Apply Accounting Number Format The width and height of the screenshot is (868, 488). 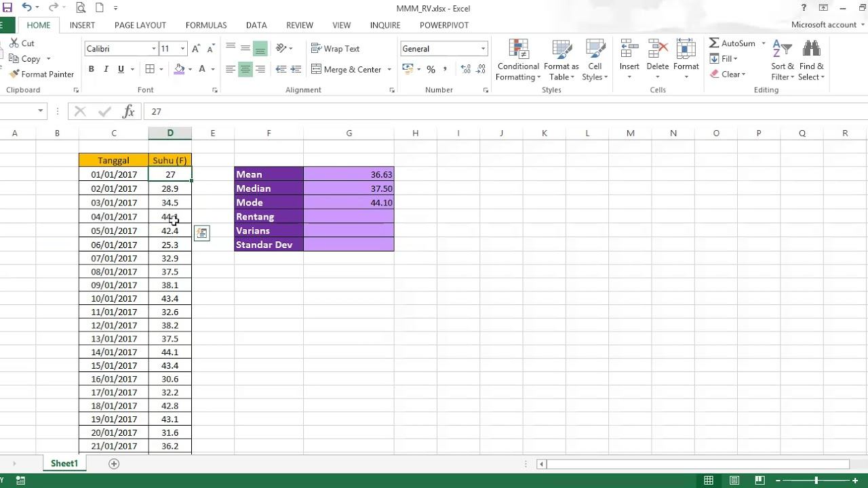pos(408,69)
